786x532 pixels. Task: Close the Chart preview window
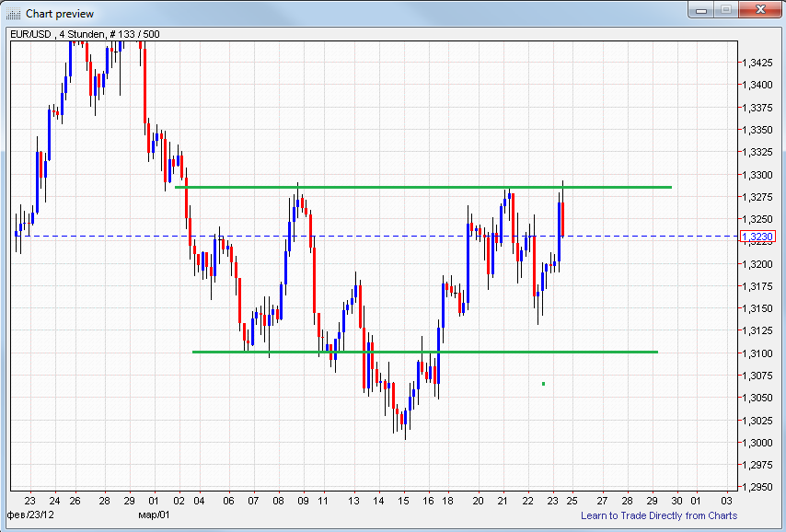pyautogui.click(x=760, y=9)
